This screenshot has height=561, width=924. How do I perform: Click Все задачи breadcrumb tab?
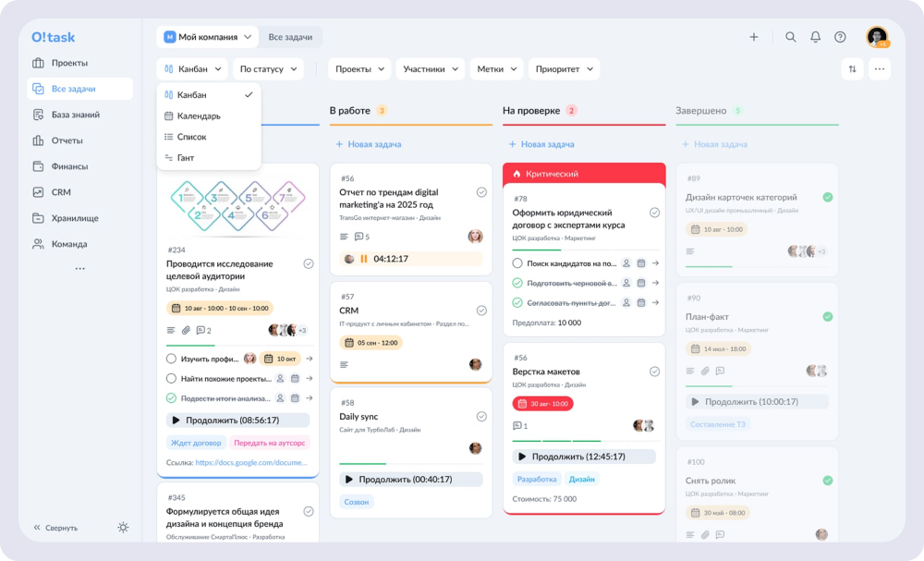click(290, 37)
